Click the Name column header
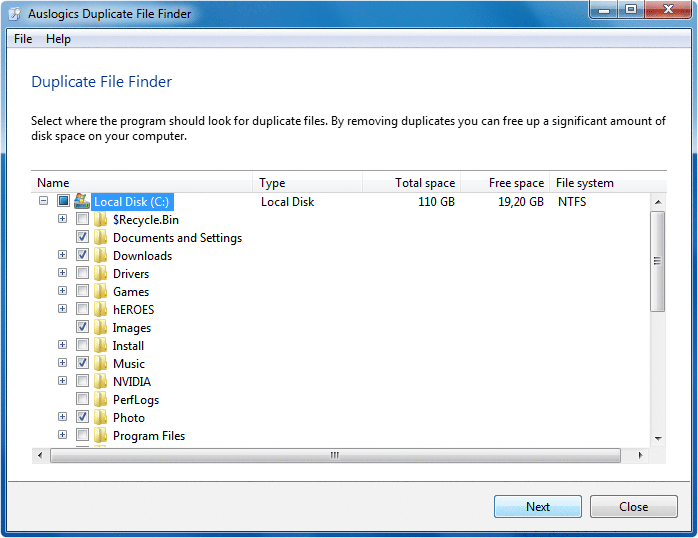The width and height of the screenshot is (698, 538). click(x=142, y=183)
